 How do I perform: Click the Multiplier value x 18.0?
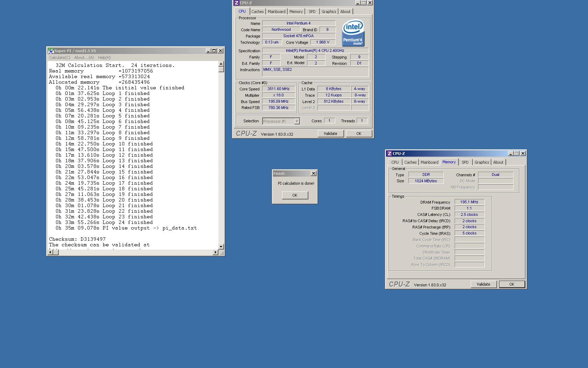click(x=279, y=95)
